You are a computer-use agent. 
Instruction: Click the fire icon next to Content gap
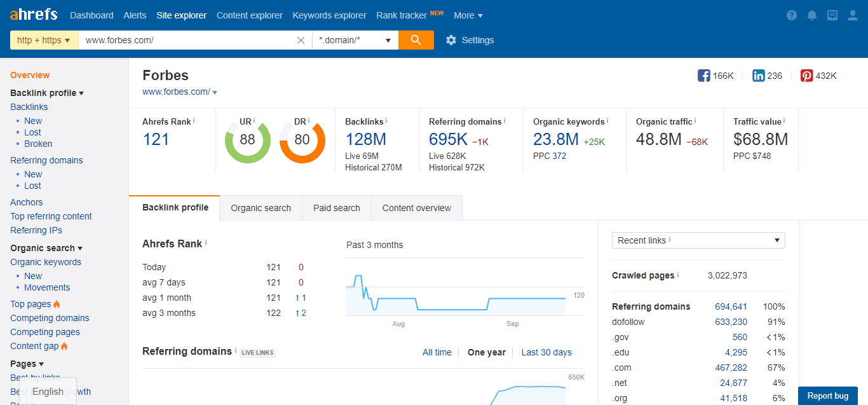64,346
